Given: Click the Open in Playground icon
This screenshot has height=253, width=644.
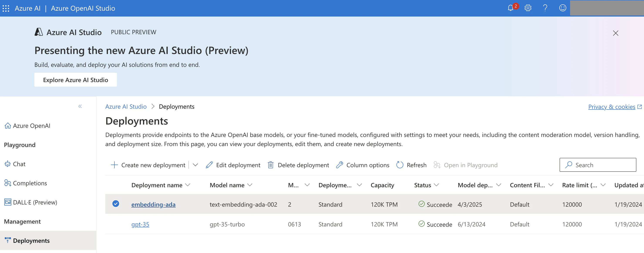Looking at the screenshot, I should (437, 165).
